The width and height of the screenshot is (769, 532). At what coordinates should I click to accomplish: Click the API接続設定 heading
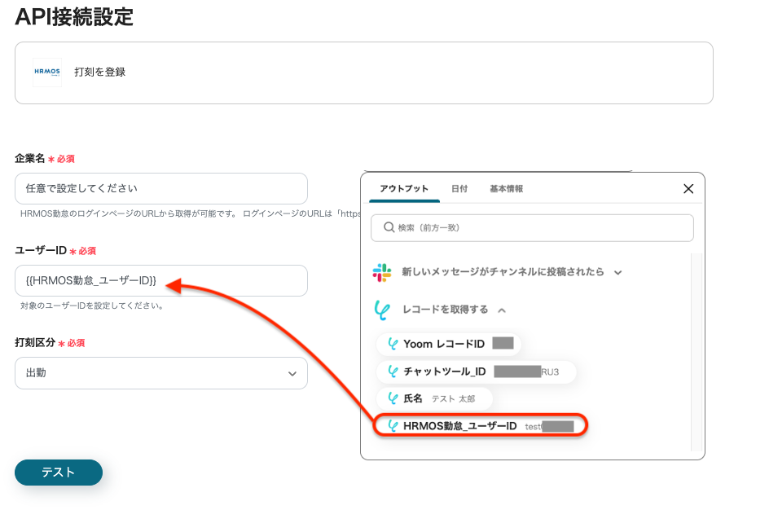pyautogui.click(x=74, y=16)
